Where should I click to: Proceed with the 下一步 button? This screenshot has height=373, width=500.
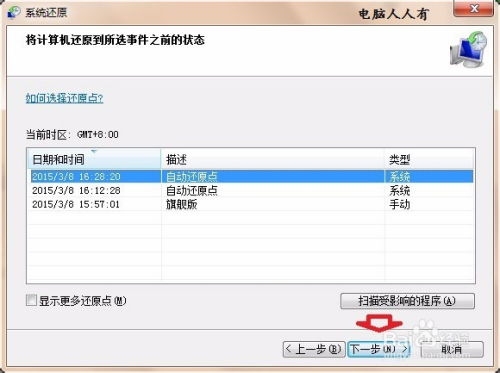(x=379, y=349)
